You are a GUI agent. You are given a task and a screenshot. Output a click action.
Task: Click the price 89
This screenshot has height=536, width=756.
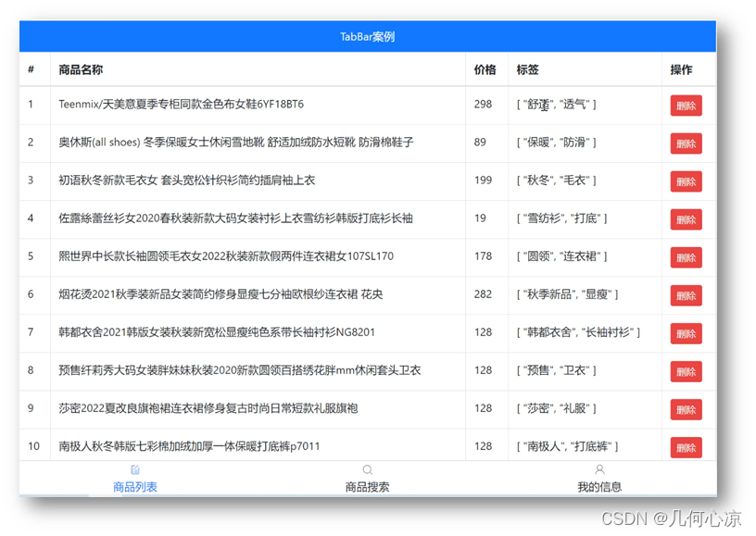(480, 142)
